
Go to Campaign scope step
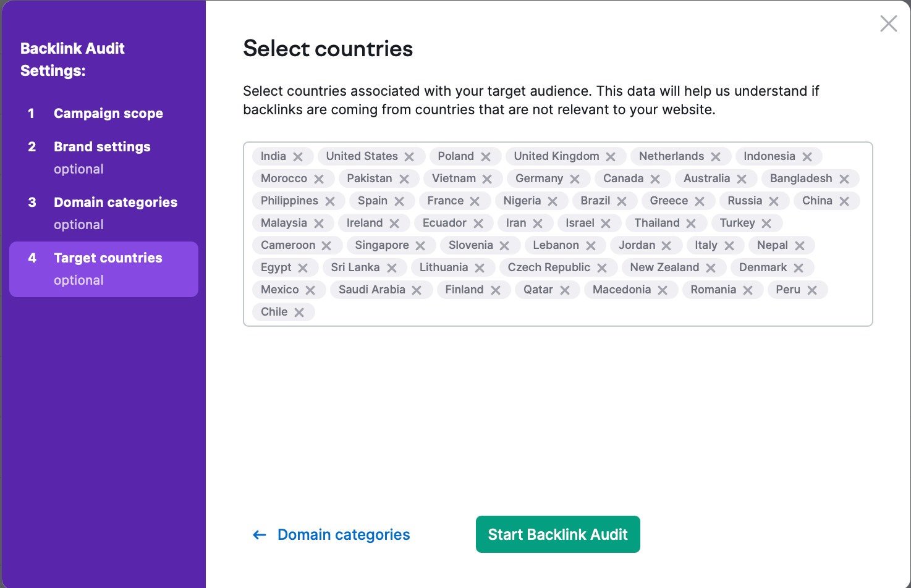pyautogui.click(x=108, y=114)
